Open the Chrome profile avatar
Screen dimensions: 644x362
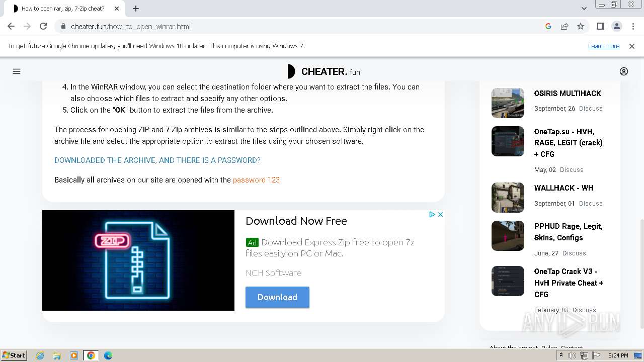point(616,26)
